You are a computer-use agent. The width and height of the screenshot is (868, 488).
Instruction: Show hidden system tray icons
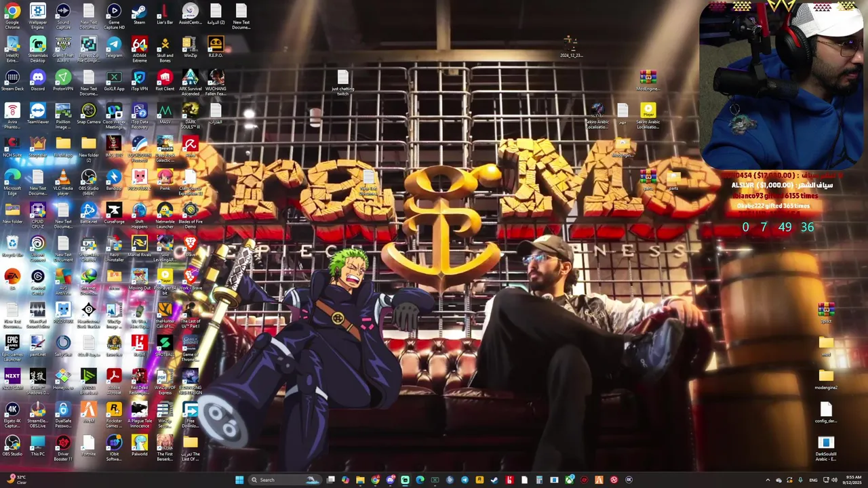point(768,480)
